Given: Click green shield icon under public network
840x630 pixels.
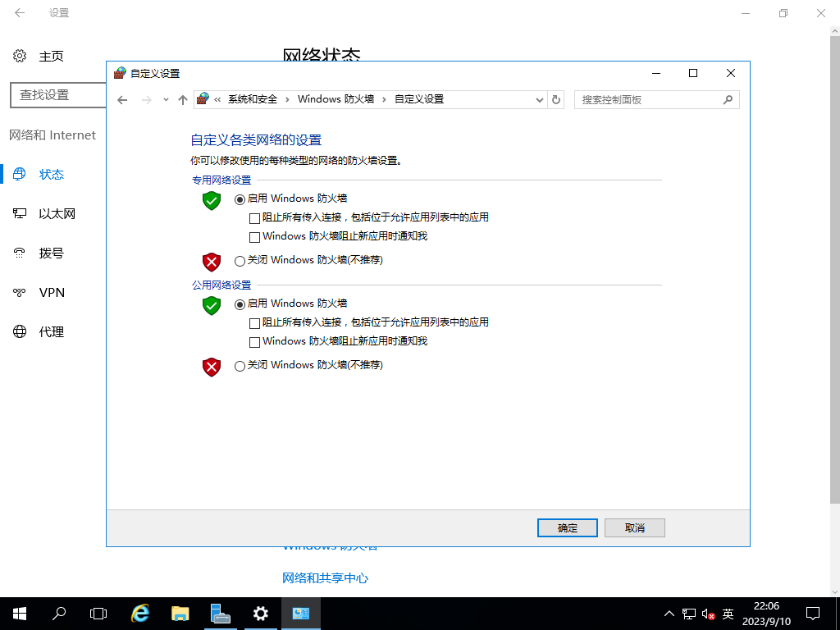Looking at the screenshot, I should (x=212, y=305).
